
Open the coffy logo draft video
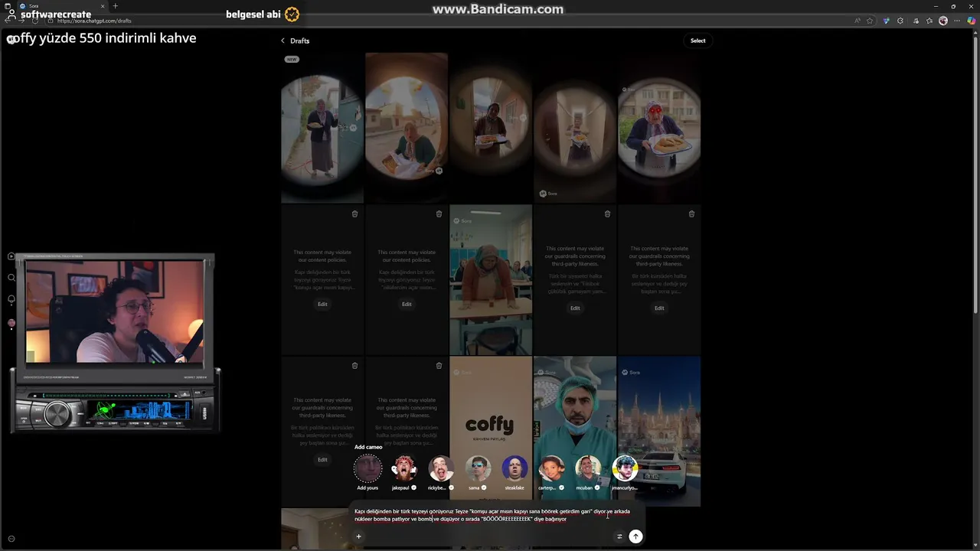[491, 431]
